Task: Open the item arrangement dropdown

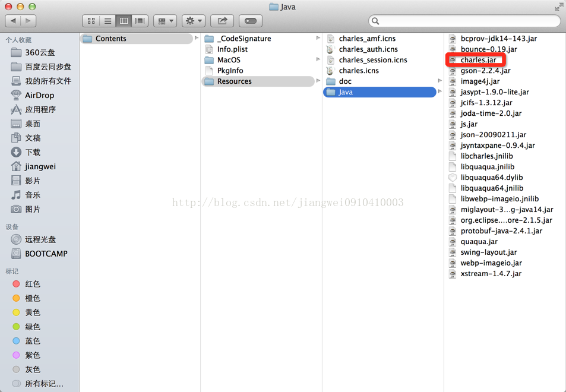Action: pos(165,21)
